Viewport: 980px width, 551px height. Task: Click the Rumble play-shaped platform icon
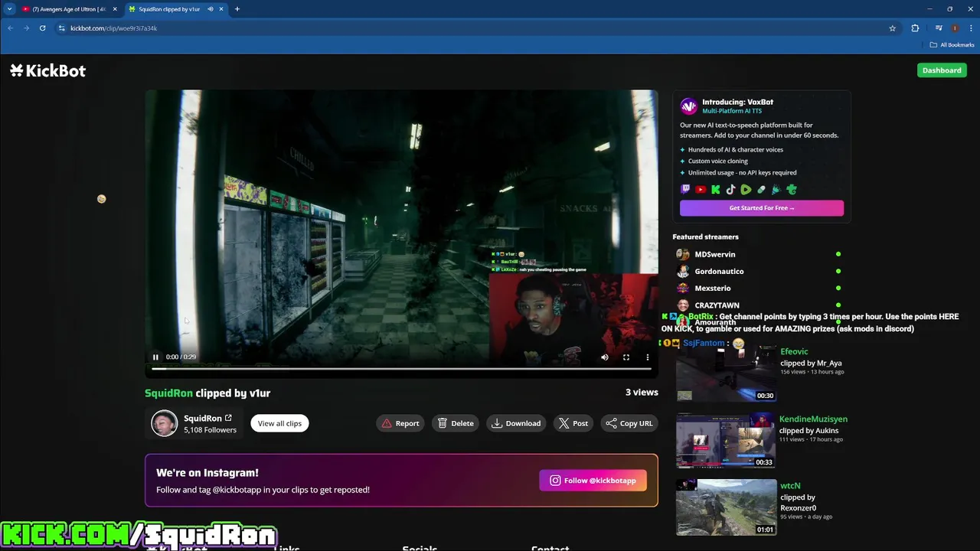click(x=746, y=190)
